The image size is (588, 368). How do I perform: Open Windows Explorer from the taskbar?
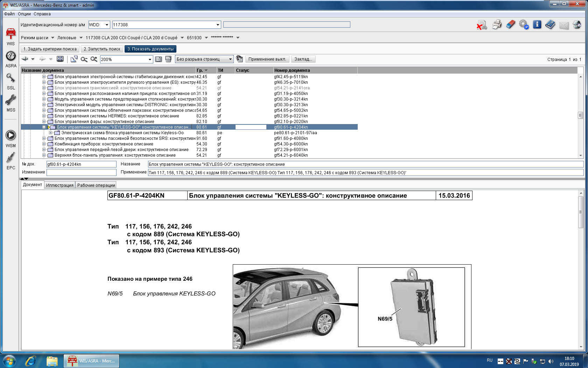coord(52,361)
